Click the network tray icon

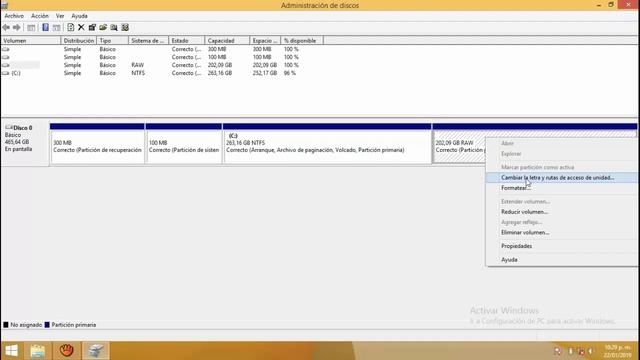pos(580,351)
